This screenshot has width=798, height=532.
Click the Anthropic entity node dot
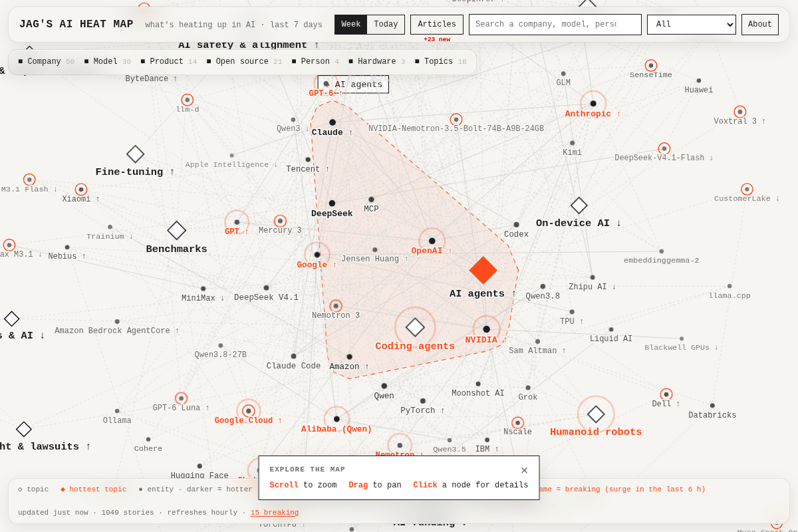point(593,104)
